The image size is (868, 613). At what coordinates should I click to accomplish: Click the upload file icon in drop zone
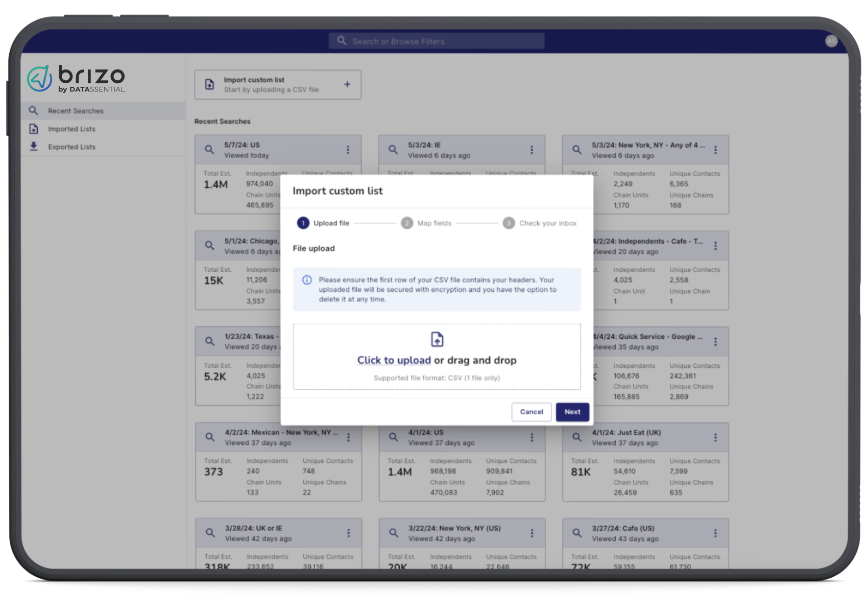(x=437, y=339)
